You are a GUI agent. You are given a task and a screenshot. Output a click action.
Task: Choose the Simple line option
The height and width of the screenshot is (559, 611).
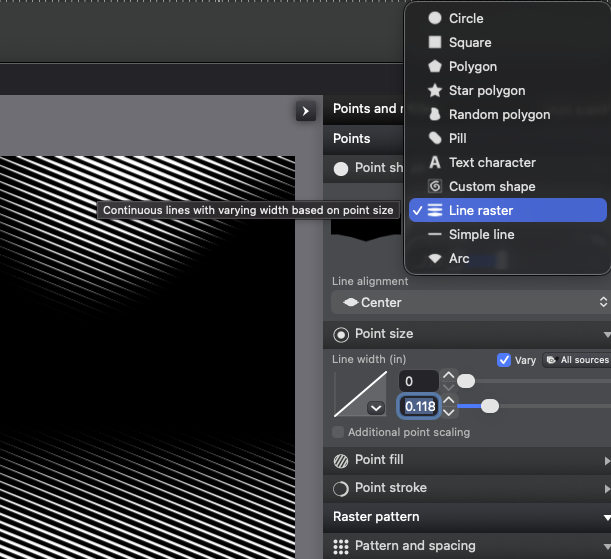coord(481,234)
